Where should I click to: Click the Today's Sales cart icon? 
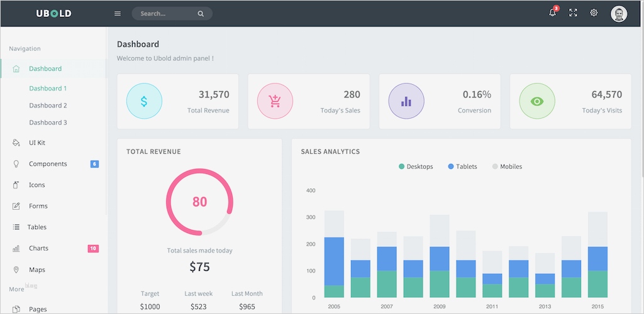point(275,101)
